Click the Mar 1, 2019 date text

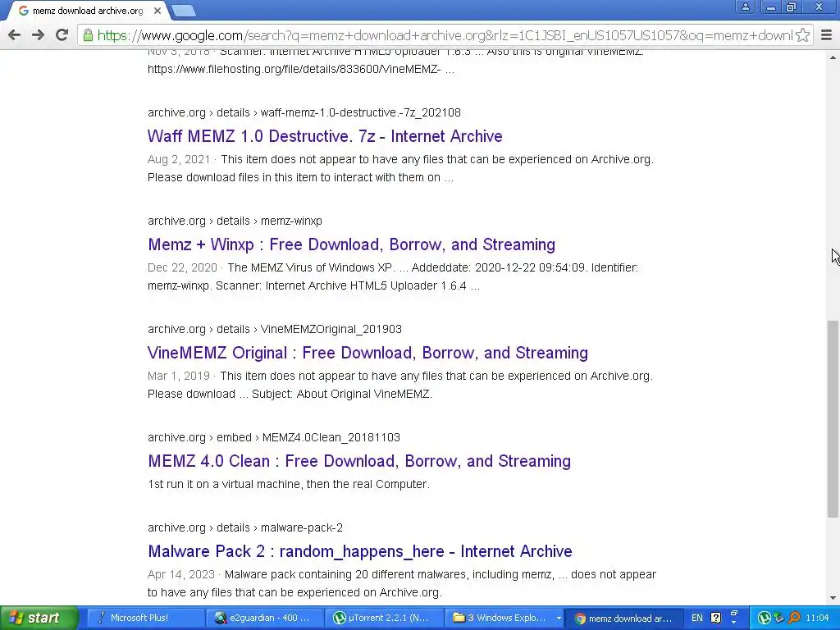click(x=178, y=376)
